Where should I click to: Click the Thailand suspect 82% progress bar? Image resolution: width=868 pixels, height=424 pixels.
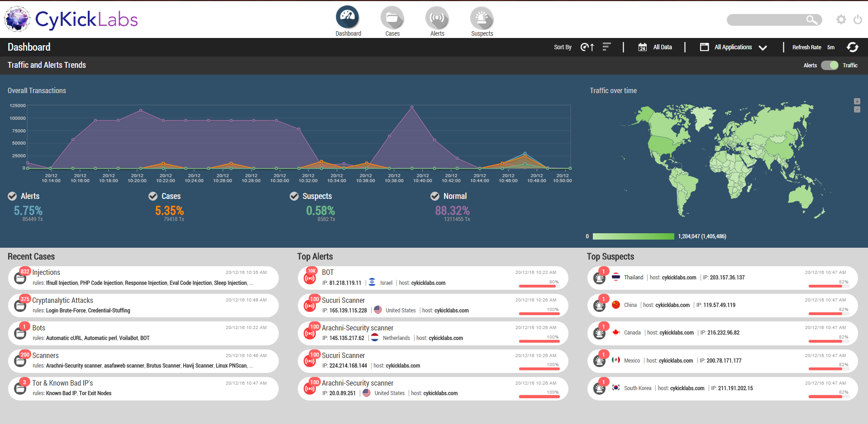point(829,286)
